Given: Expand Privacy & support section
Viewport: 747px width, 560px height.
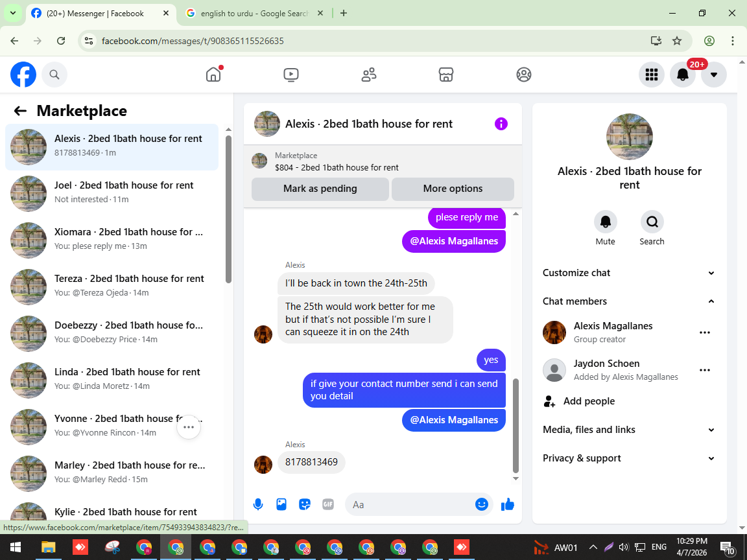Looking at the screenshot, I should coord(629,459).
